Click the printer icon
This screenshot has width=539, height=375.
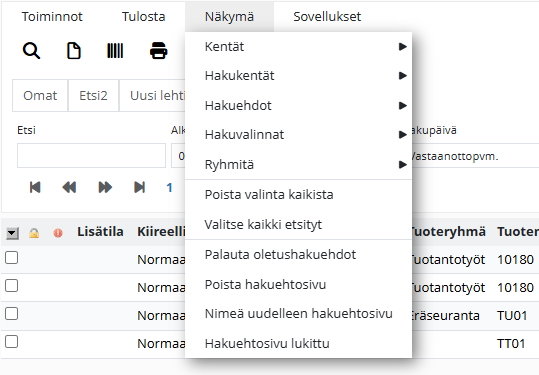[158, 51]
